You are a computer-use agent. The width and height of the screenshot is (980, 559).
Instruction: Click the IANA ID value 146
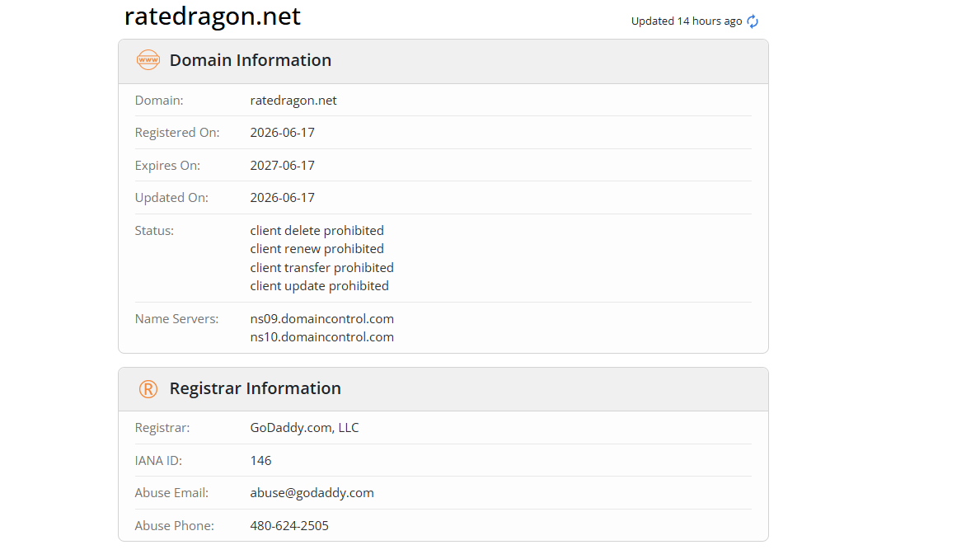(x=260, y=461)
